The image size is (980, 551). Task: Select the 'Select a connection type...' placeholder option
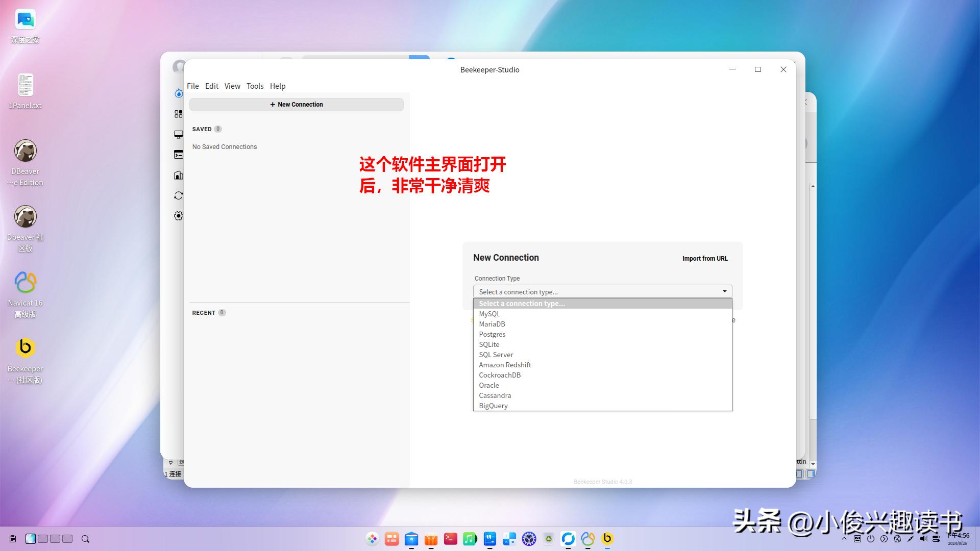point(602,304)
